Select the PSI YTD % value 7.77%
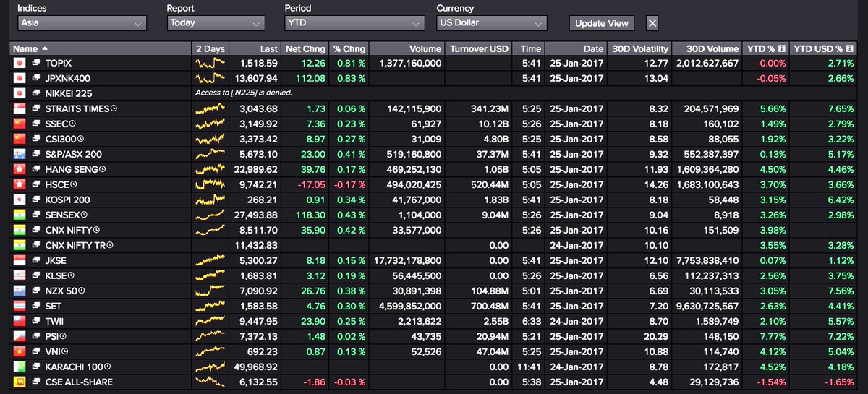 pos(772,336)
